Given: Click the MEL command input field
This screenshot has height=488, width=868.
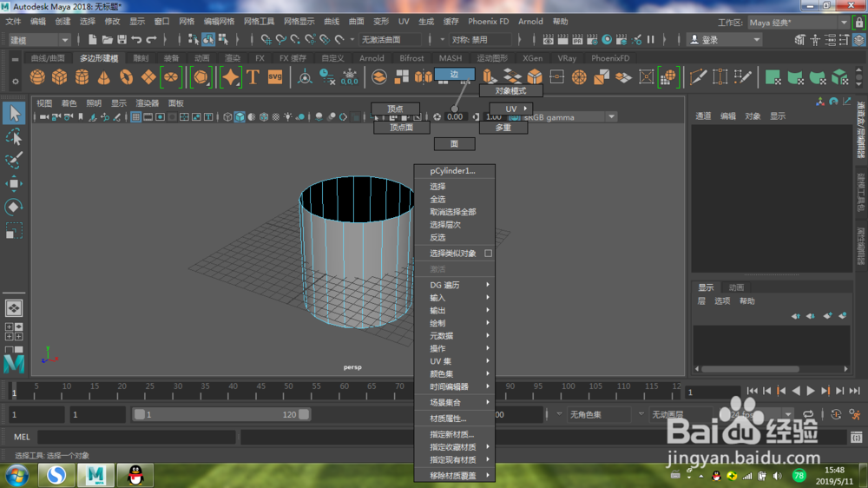Looking at the screenshot, I should click(x=136, y=437).
